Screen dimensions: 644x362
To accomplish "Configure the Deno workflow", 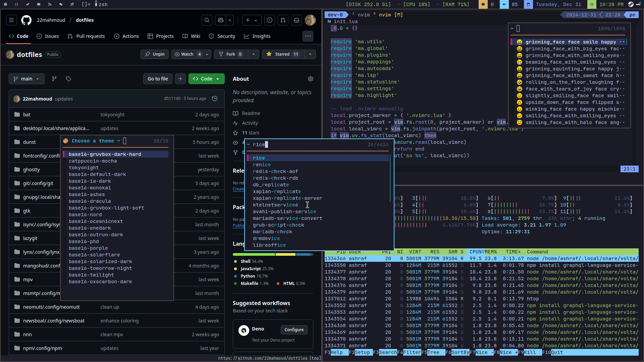I will [x=294, y=330].
